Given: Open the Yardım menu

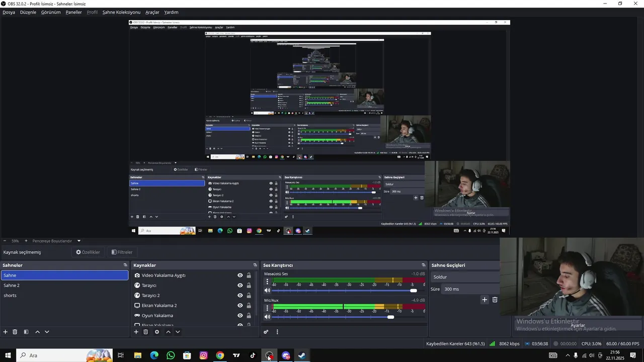Looking at the screenshot, I should coord(171,12).
